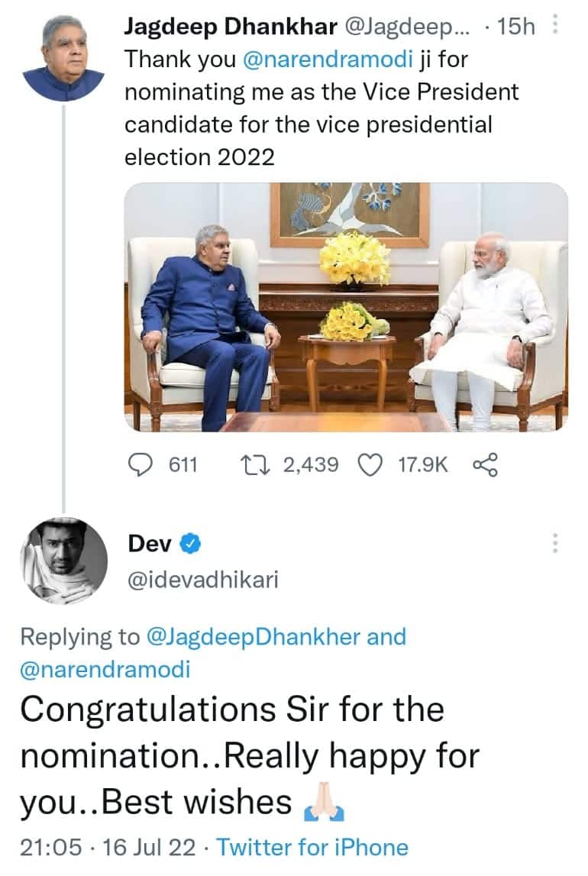Click the Dev display name

[149, 544]
